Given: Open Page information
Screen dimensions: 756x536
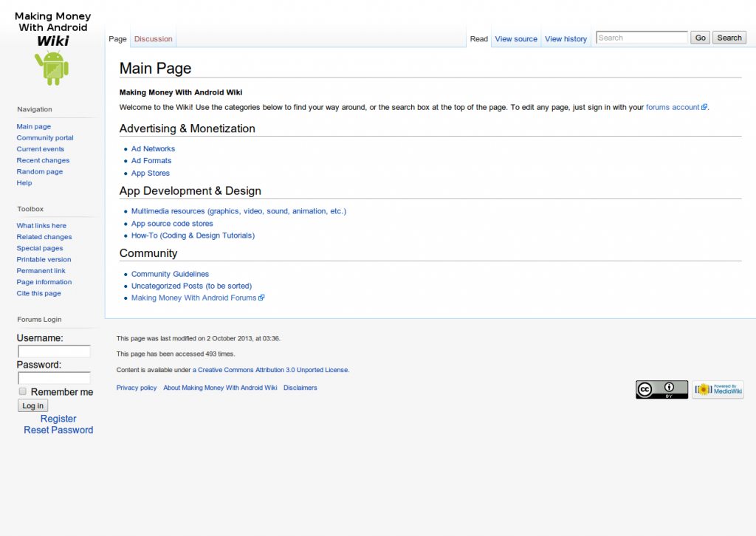Looking at the screenshot, I should pos(44,282).
